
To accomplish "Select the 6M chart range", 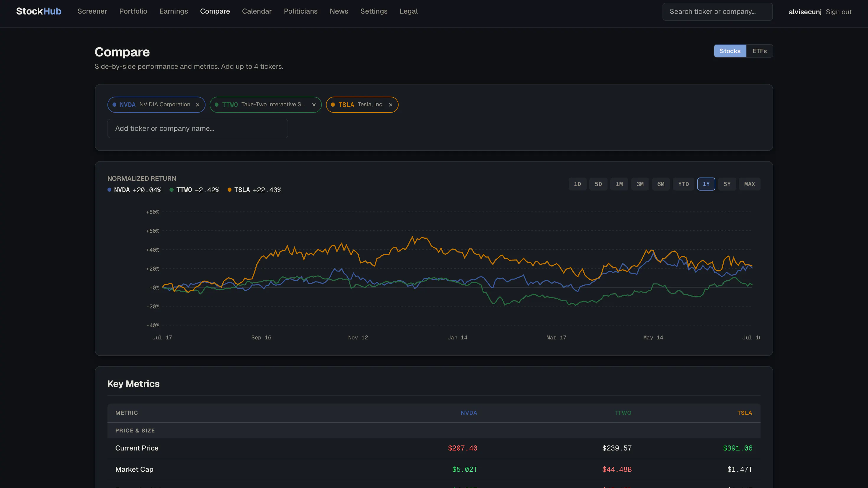I will coord(661,184).
